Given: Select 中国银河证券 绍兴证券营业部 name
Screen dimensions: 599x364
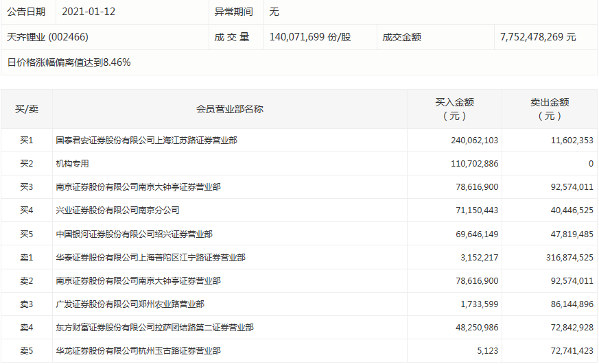Looking at the screenshot, I should [134, 234].
